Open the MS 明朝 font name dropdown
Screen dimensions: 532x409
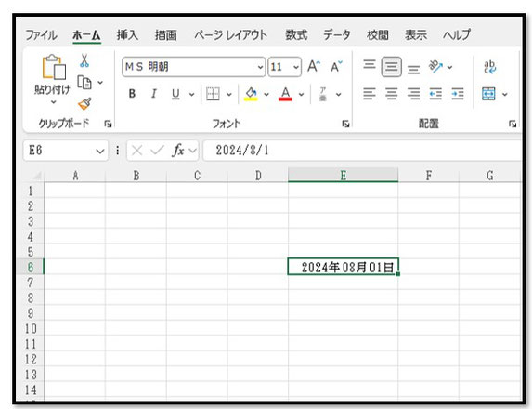[x=260, y=67]
